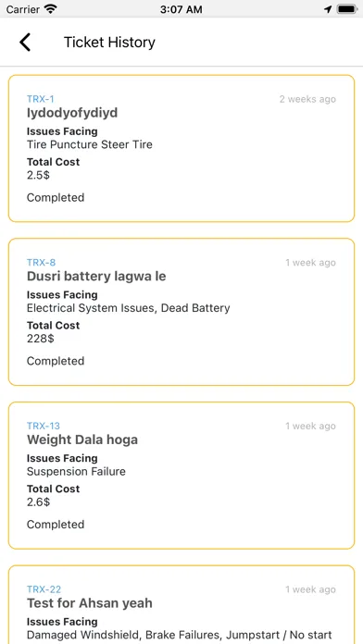363x644 pixels.
Task: Select the Test for Ahsan yeah ticket
Action: pyautogui.click(x=90, y=603)
